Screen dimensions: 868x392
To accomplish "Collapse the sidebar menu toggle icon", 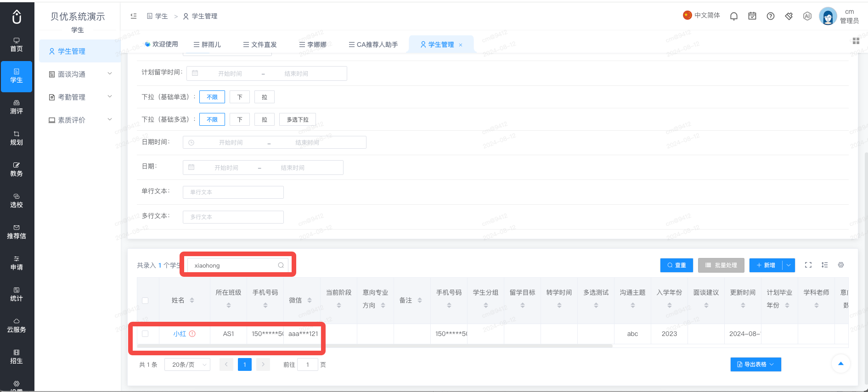I will click(134, 16).
